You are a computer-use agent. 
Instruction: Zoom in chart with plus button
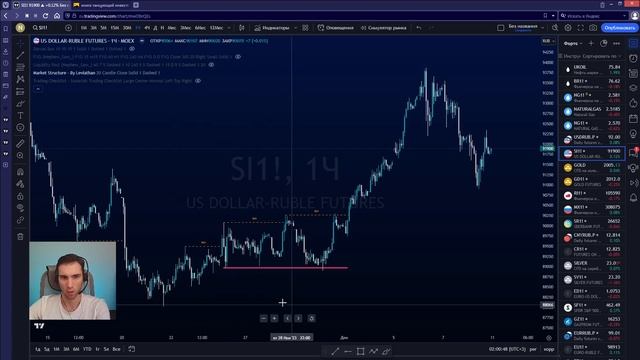tap(274, 318)
